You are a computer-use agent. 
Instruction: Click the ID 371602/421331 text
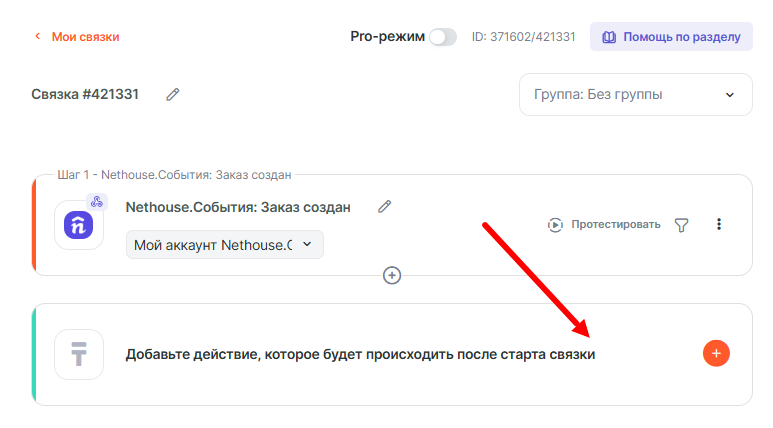523,37
